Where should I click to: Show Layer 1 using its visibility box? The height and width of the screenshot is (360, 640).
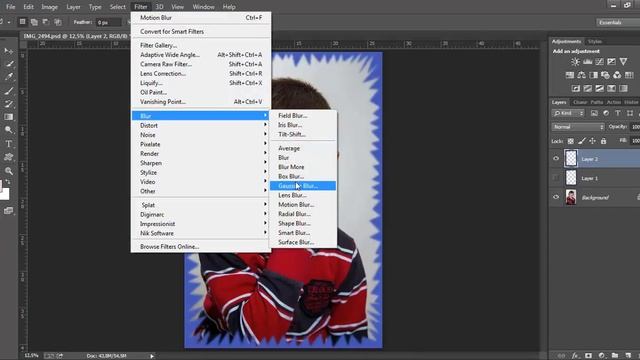pyautogui.click(x=556, y=178)
